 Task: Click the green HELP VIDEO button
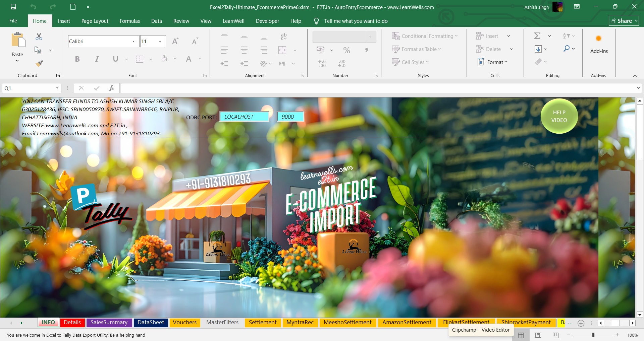(x=559, y=116)
